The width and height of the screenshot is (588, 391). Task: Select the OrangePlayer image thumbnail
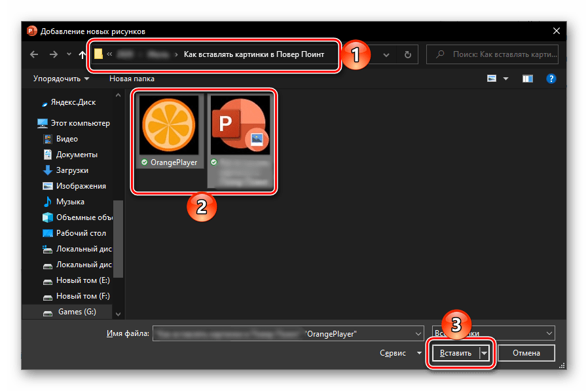pos(170,131)
